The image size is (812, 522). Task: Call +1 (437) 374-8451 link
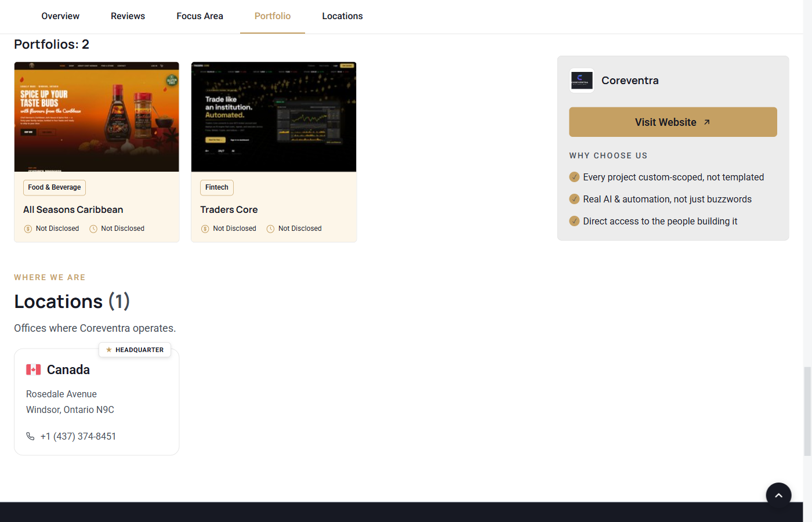[78, 436]
